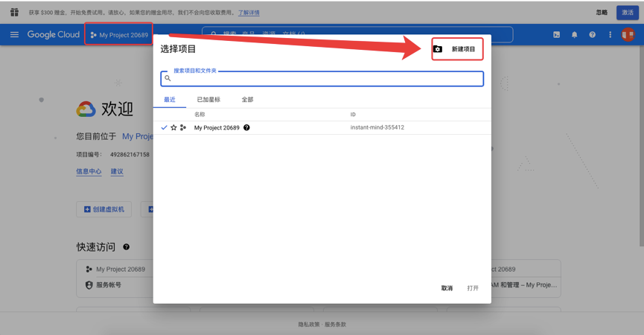Viewport: 644px width, 335px height.
Task: Open the 了解详情 link
Action: (x=249, y=13)
